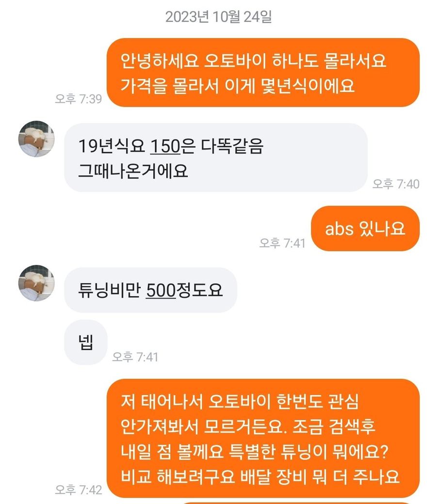Tap the 오후 7:42 timestamp
The image size is (438, 504).
[x=78, y=489]
